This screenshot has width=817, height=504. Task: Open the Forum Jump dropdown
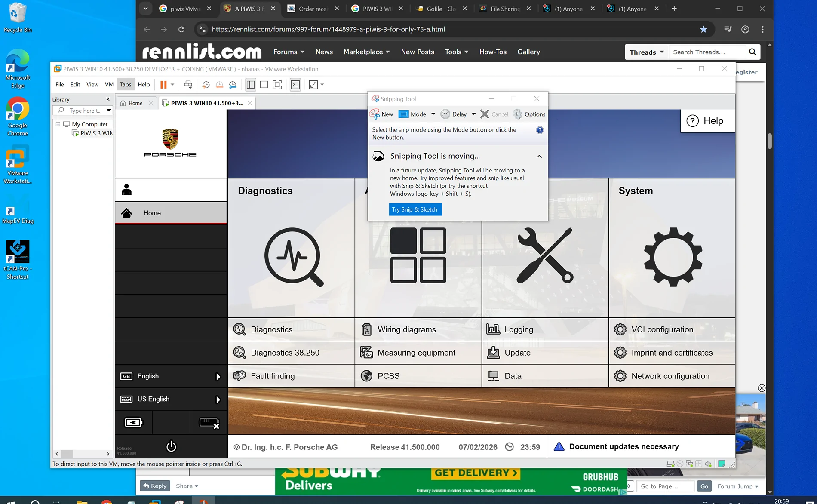pos(738,486)
